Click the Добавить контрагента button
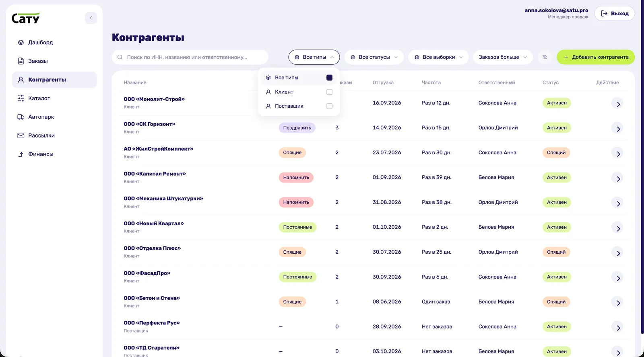 pyautogui.click(x=596, y=57)
